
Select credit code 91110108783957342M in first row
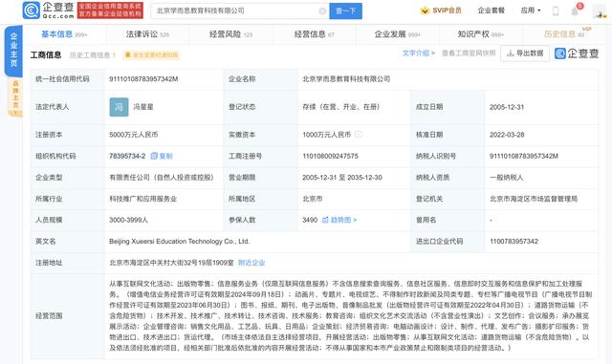click(143, 78)
